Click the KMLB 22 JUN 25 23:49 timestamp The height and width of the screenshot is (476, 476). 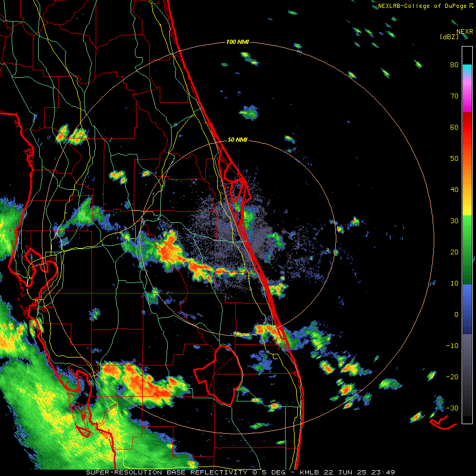click(347, 472)
